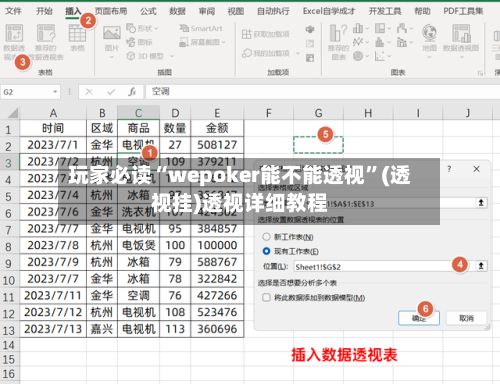Select row 13 header
The width and height of the screenshot is (500, 384).
tap(9, 330)
